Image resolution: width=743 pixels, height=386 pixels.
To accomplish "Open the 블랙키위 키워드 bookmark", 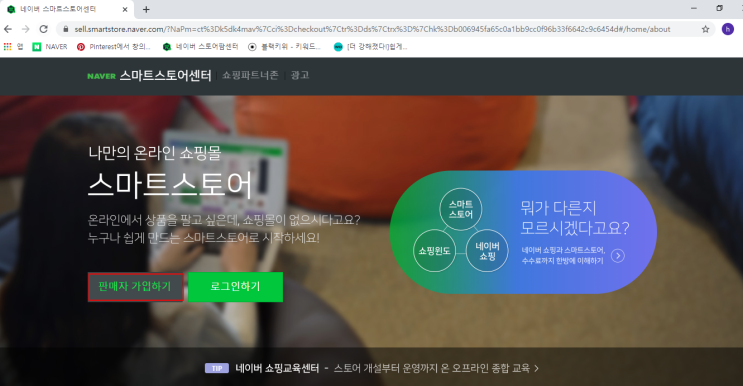I will click(x=284, y=46).
